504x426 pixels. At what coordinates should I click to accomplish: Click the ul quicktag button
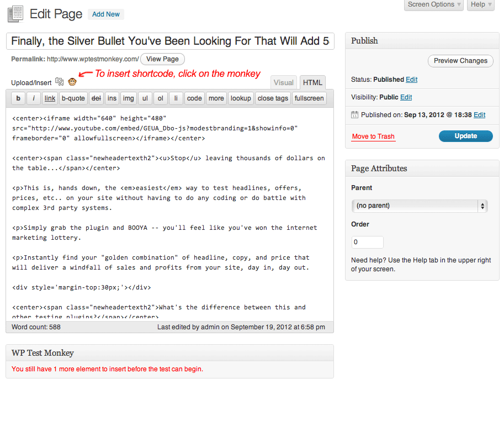click(x=145, y=98)
